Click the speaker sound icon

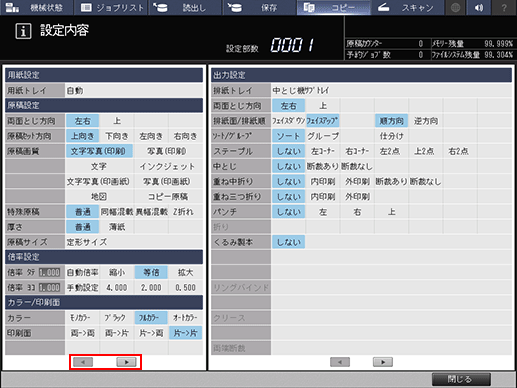point(479,7)
